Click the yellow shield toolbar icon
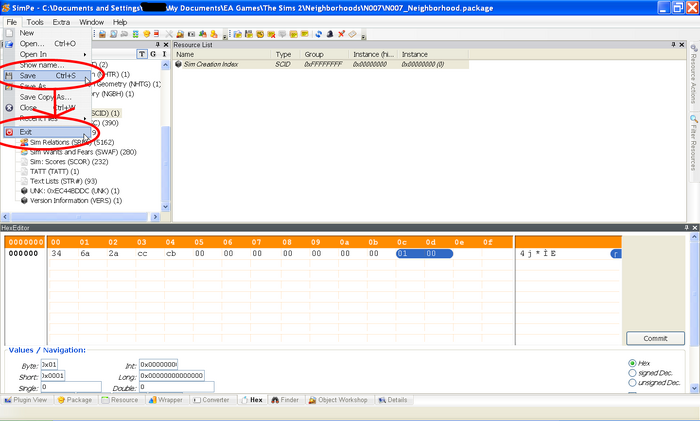The height and width of the screenshot is (421, 700). click(146, 34)
